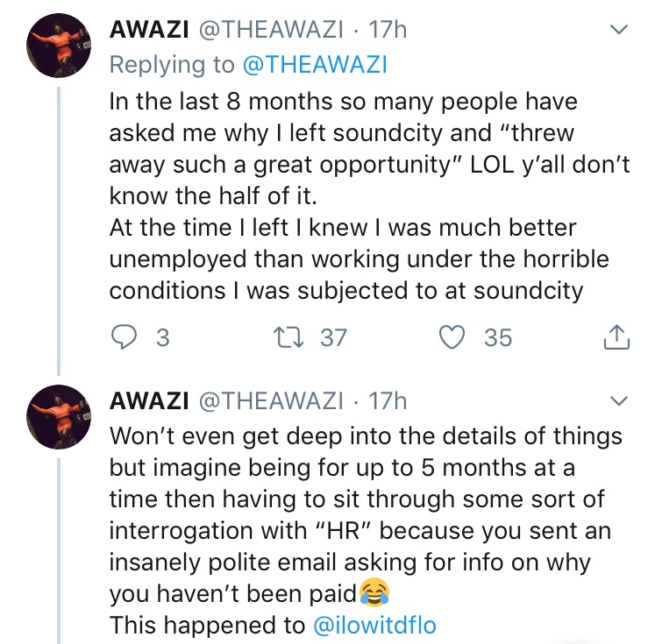The image size is (655, 644).
Task: Open AWAZI display name on second tweet
Action: (x=149, y=401)
